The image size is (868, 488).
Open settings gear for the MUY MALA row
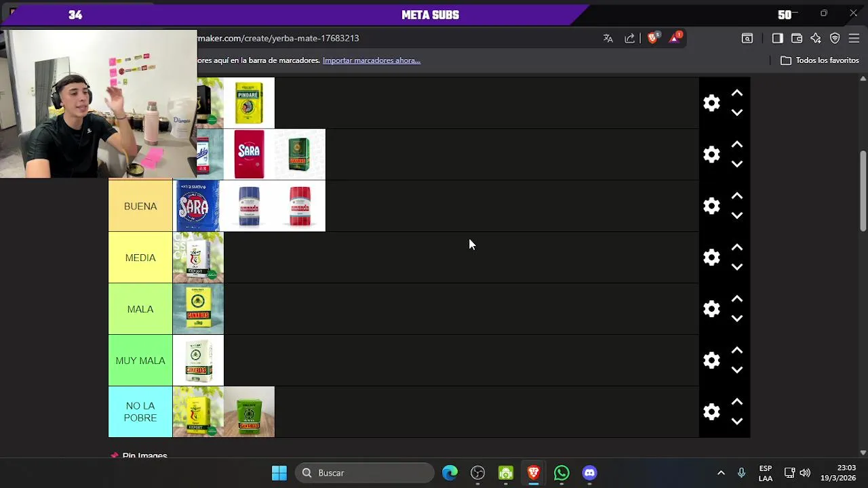[x=711, y=361]
